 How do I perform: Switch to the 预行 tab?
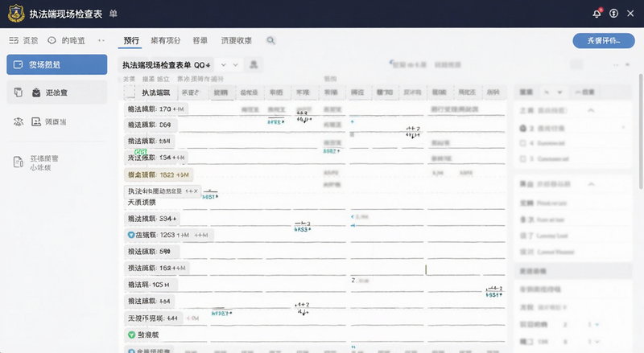(131, 41)
